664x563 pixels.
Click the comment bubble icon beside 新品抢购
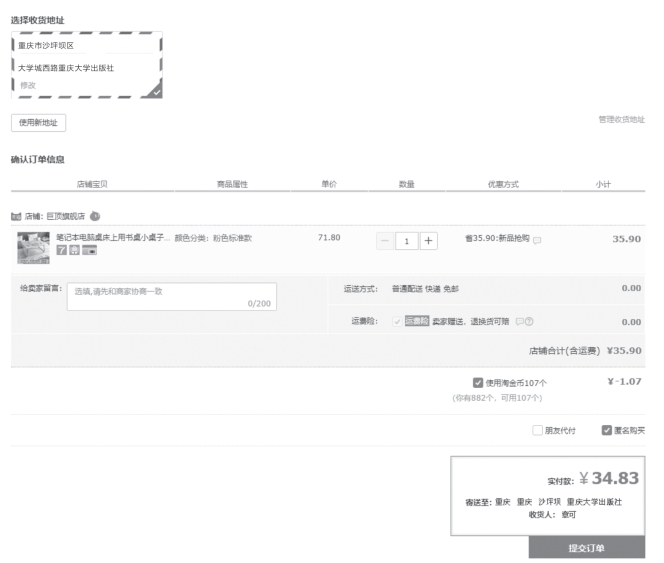[x=537, y=240]
